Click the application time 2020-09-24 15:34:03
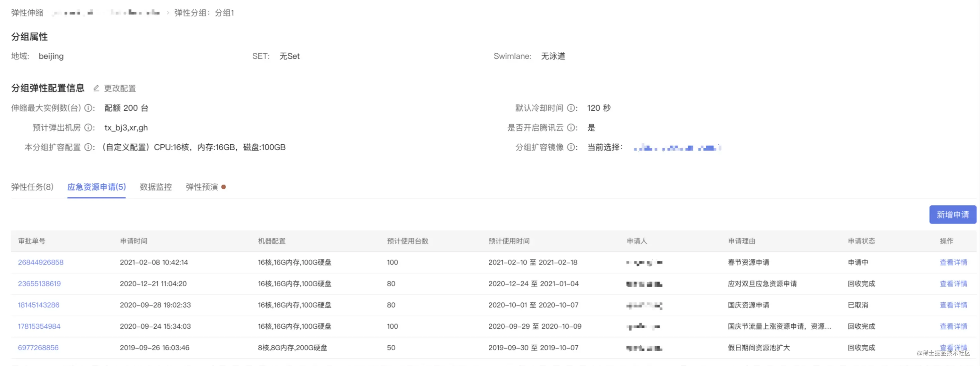 156,327
